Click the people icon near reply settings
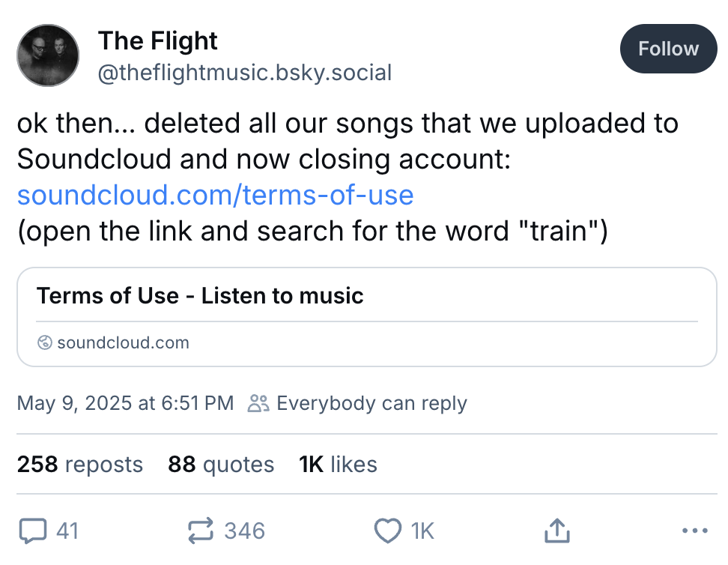Viewport: 728px width, 565px height. (x=258, y=403)
